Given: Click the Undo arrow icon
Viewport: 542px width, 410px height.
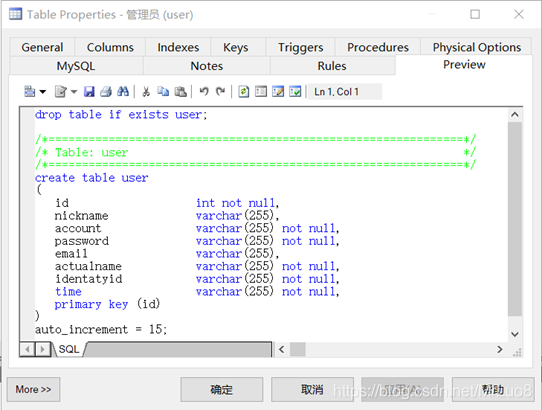Looking at the screenshot, I should (204, 92).
